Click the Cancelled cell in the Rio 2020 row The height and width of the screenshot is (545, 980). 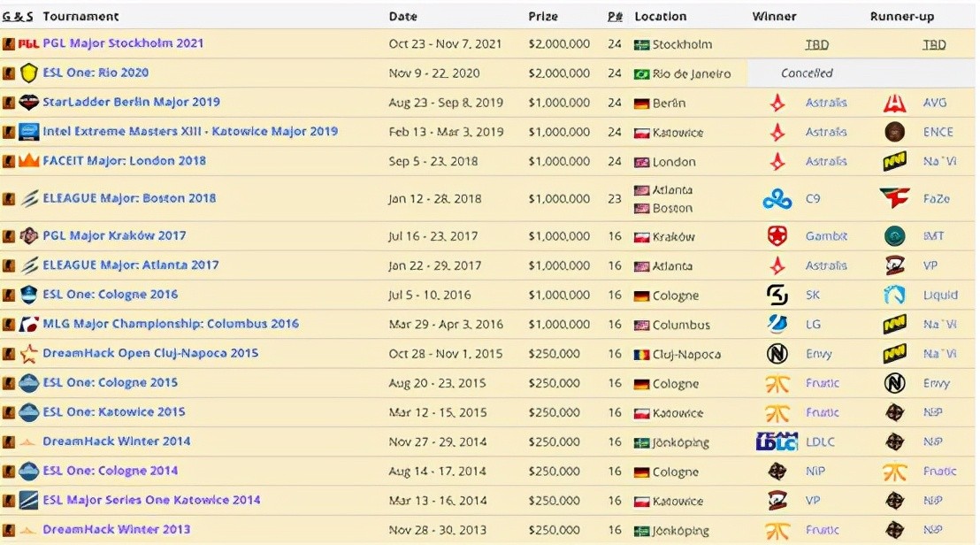[861, 73]
